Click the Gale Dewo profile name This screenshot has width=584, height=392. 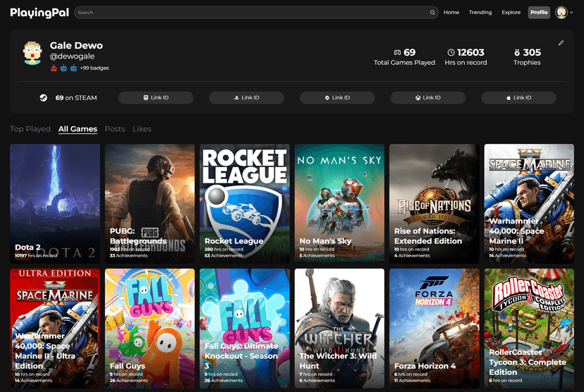coord(76,45)
